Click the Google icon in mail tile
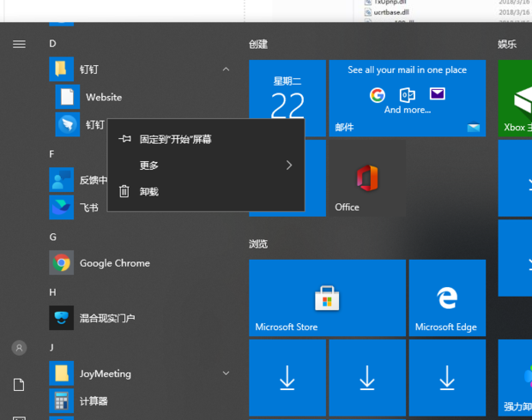Viewport: 532px width, 420px height. coord(378,95)
